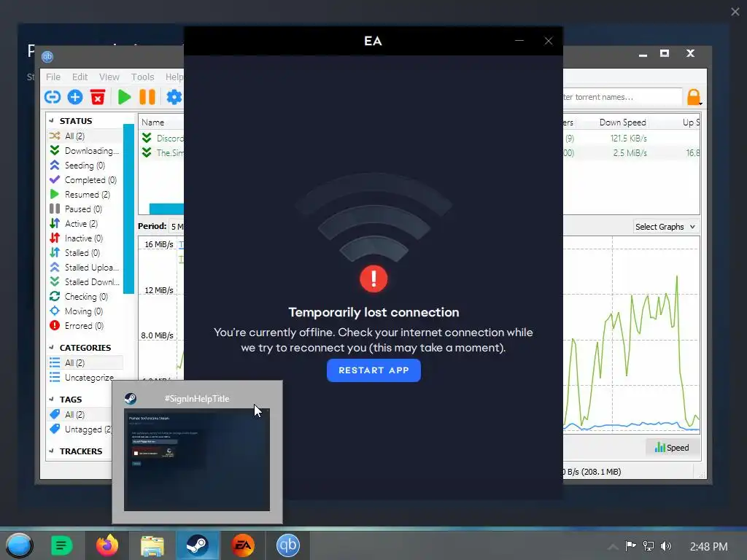This screenshot has width=747, height=560.
Task: Collapse the CATEGORIES section
Action: [x=52, y=348]
